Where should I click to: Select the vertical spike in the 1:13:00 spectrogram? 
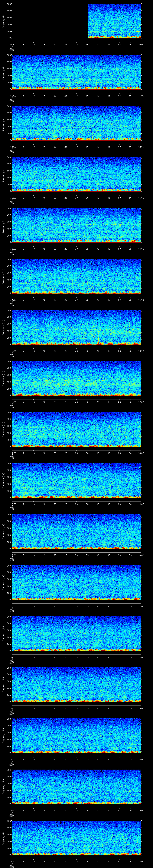[x=98, y=234]
